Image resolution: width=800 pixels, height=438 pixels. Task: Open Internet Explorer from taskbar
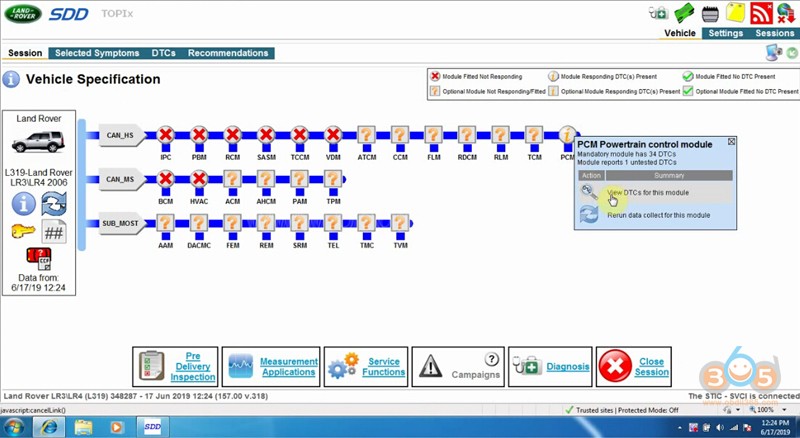pos(49,427)
